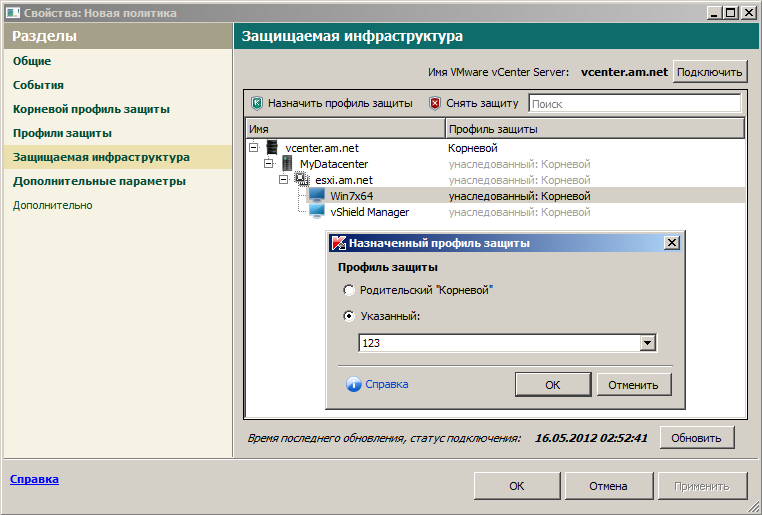Click the Корневой profile cell for vcenter.am.net
Screen dimensions: 762x515
pyautogui.click(x=473, y=148)
